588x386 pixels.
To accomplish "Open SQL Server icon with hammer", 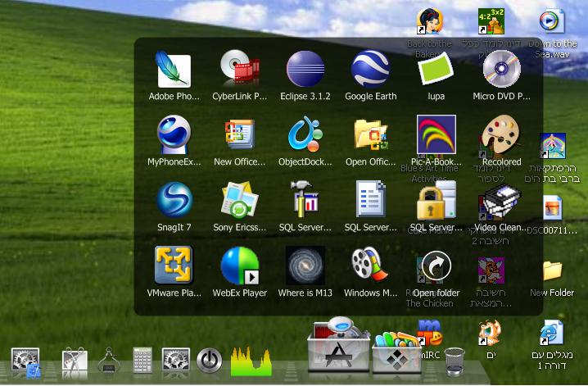I will point(305,200).
